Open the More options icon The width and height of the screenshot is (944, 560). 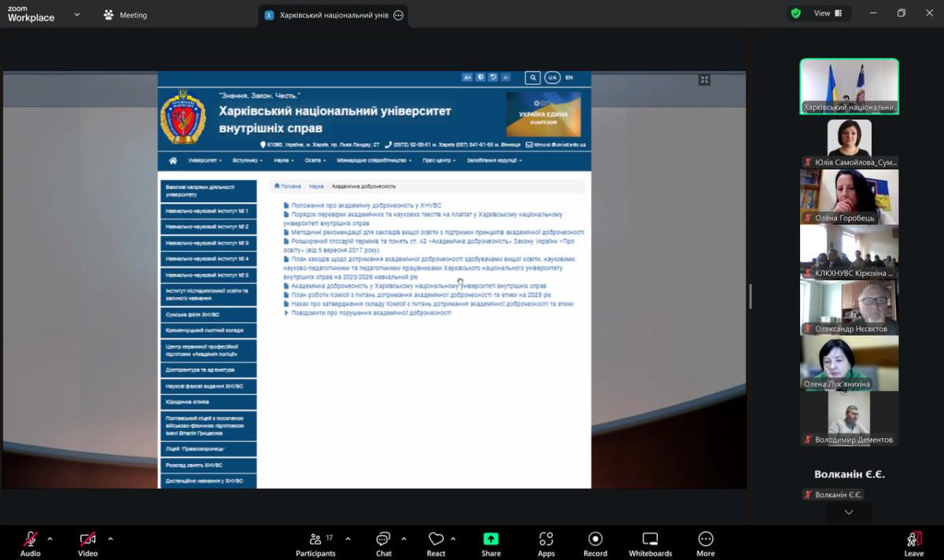click(x=706, y=540)
